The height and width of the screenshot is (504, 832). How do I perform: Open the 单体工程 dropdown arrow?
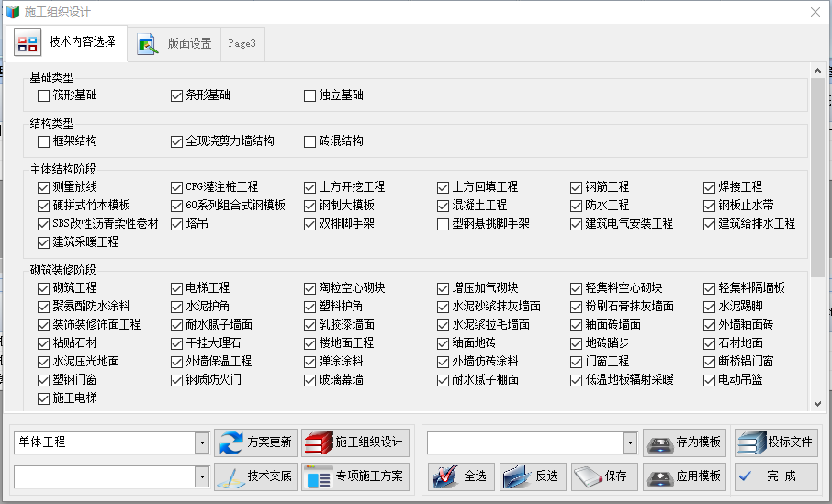pyautogui.click(x=202, y=442)
